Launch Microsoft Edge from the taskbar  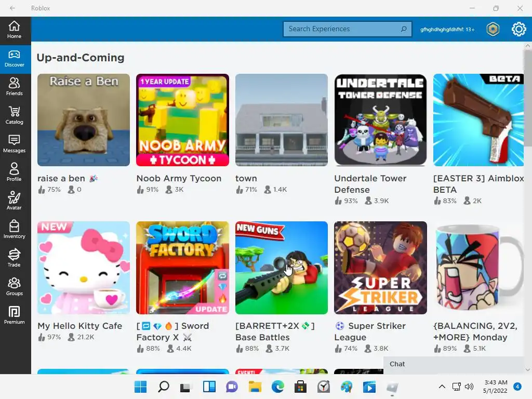[277, 387]
